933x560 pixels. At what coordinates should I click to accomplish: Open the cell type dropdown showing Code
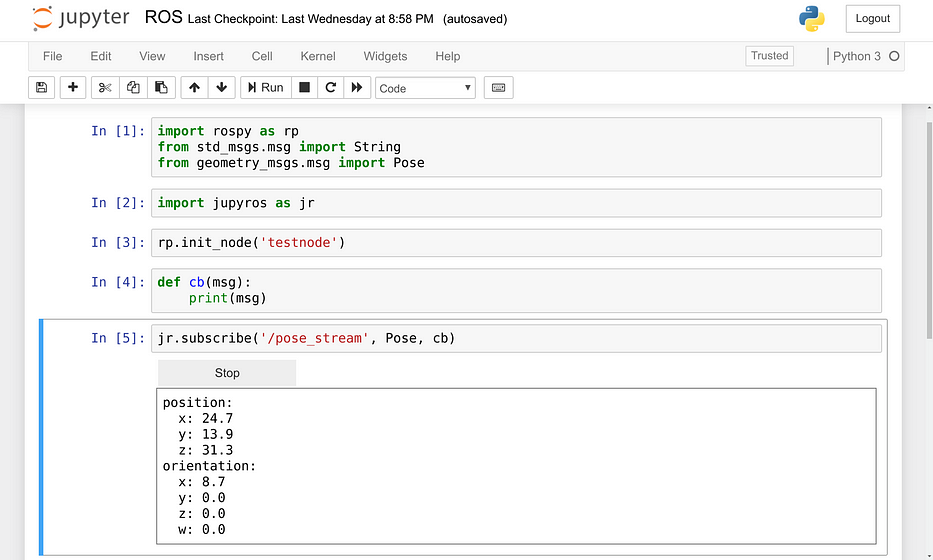[x=425, y=88]
